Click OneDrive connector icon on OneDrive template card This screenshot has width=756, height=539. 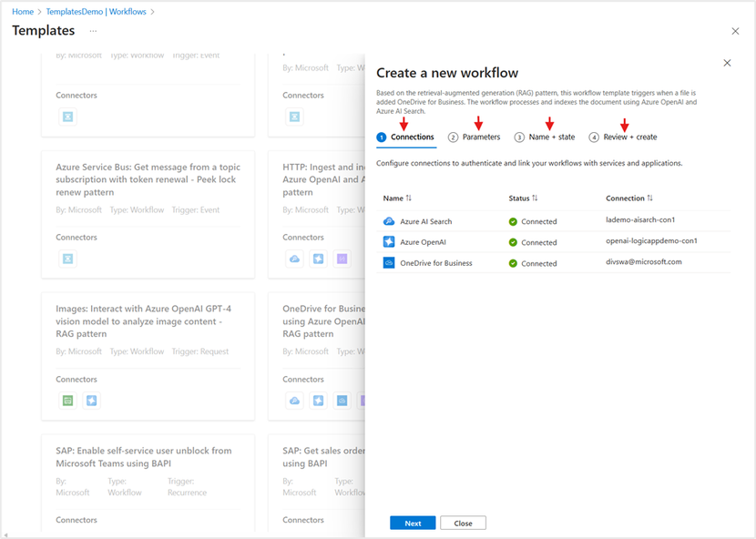point(342,401)
